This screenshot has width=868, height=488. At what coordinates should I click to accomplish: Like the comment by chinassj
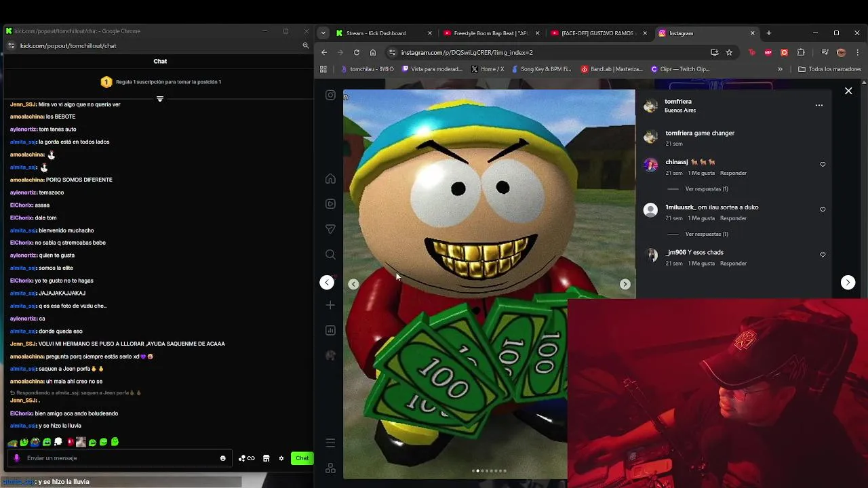(823, 165)
